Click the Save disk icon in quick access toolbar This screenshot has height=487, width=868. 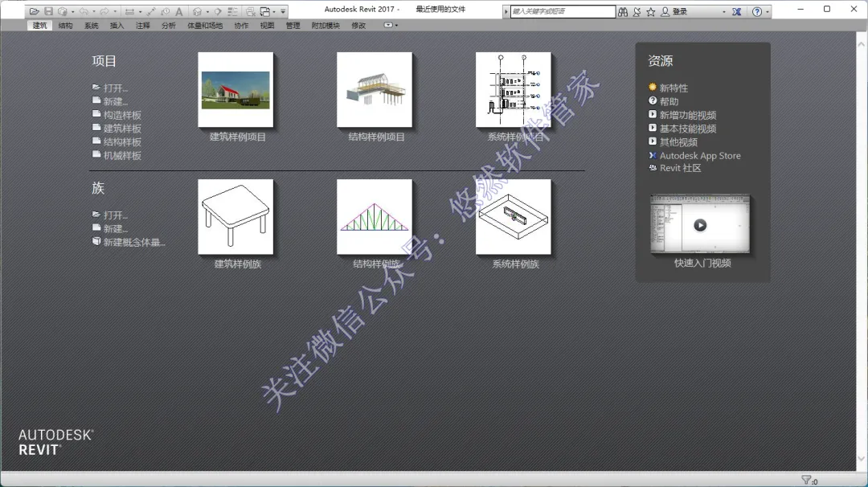[x=49, y=11]
